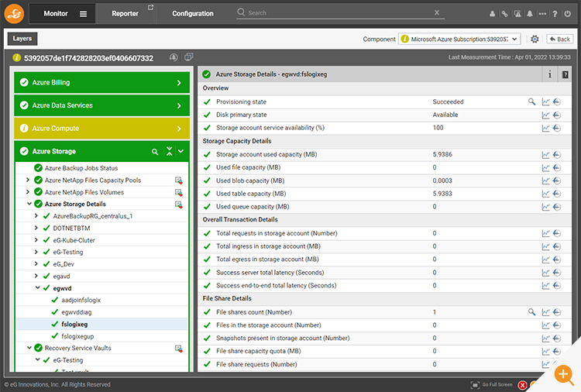Expand Azure Billing layer
The image size is (581, 392).
(x=102, y=83)
